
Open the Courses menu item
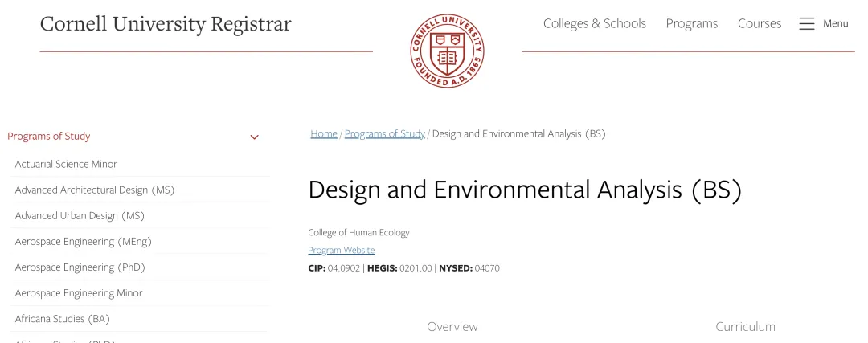click(x=759, y=24)
